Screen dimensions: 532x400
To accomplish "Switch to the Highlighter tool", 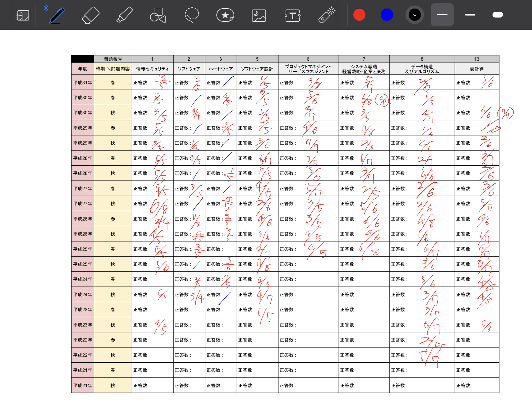I will point(125,15).
